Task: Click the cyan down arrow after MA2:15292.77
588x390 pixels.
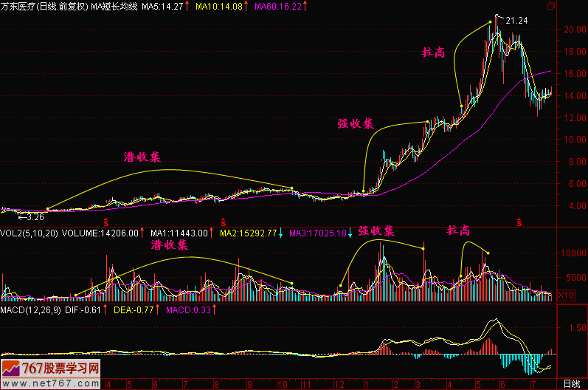Action: (283, 233)
